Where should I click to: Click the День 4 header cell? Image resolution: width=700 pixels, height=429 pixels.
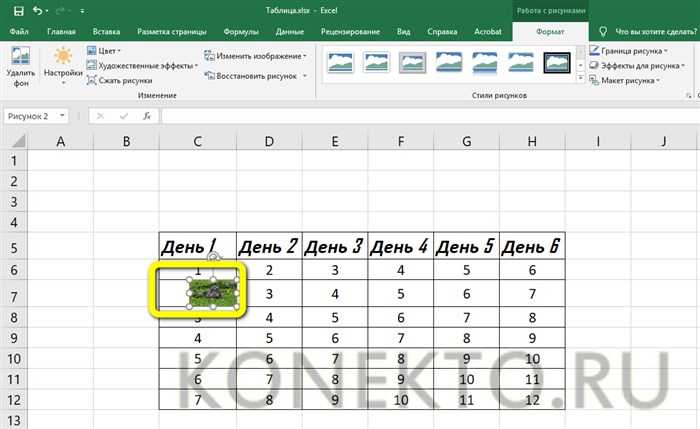click(400, 246)
